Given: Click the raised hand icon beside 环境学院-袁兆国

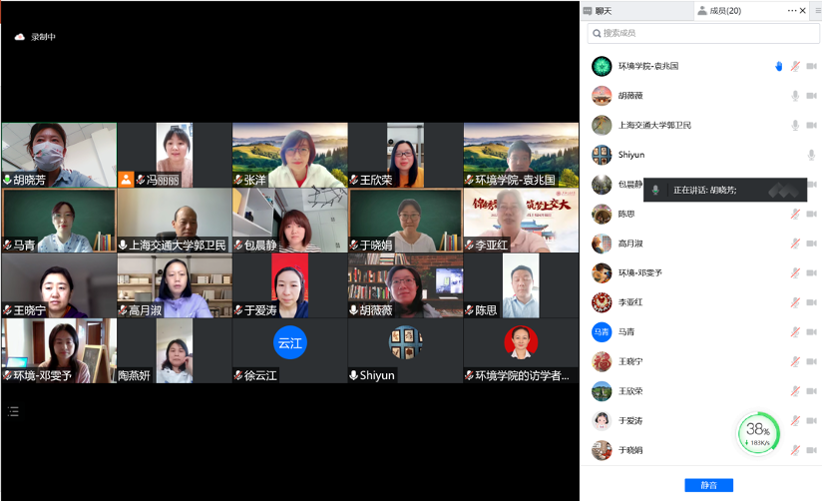Looking at the screenshot, I should click(x=778, y=66).
